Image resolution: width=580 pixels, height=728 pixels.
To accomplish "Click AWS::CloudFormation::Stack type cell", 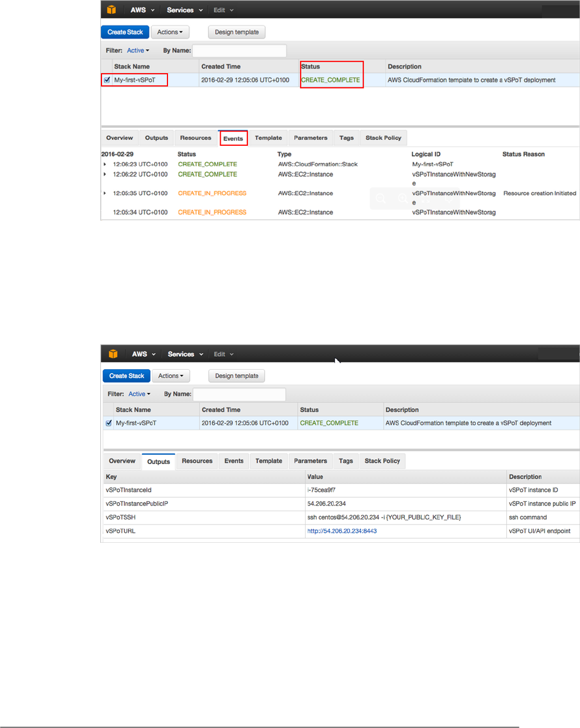I will (x=318, y=164).
